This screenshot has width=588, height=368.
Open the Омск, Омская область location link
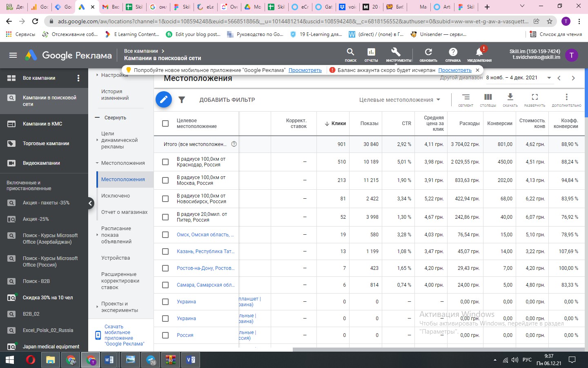coord(205,235)
